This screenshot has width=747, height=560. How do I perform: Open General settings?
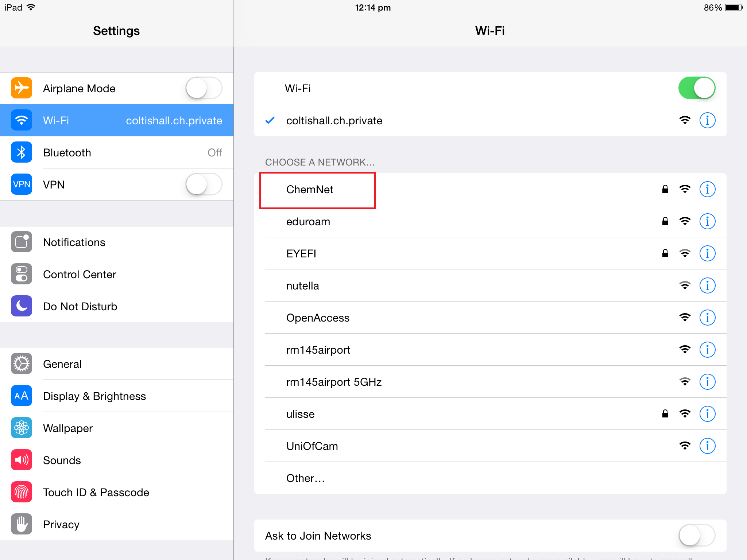[117, 364]
